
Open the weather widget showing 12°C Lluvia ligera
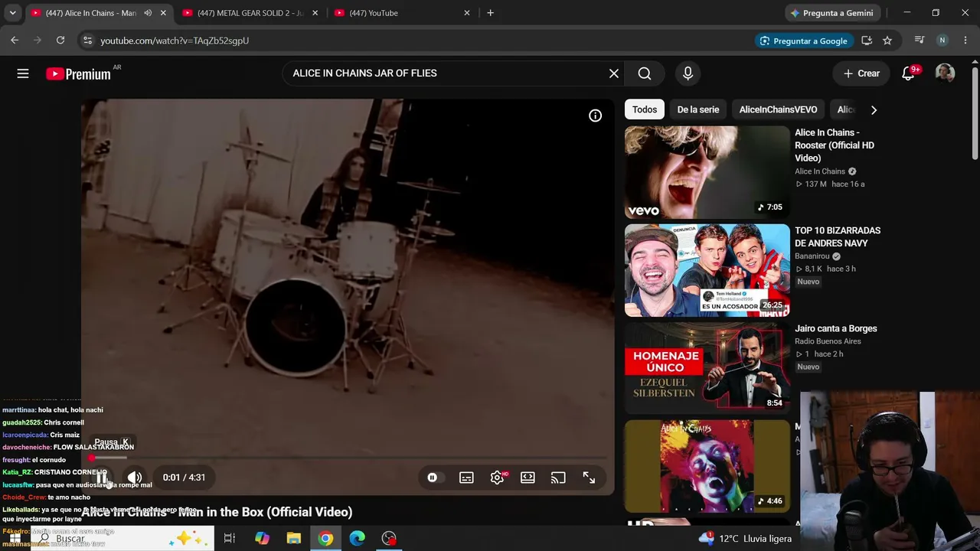coord(745,539)
